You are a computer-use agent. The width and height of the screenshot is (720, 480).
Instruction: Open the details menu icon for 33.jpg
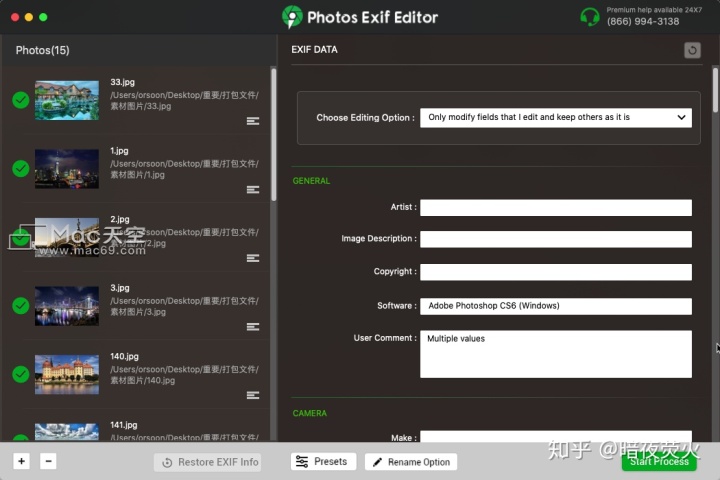tap(253, 121)
